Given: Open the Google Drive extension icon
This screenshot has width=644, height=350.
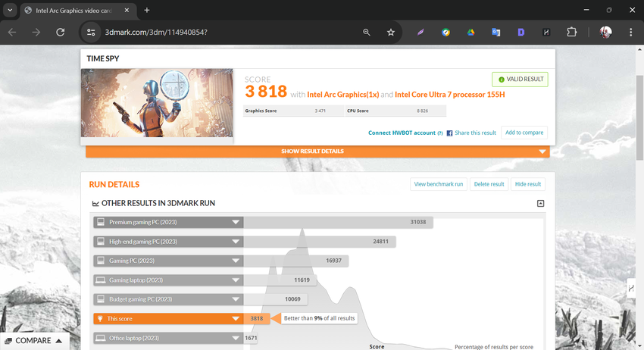Looking at the screenshot, I should [x=470, y=33].
